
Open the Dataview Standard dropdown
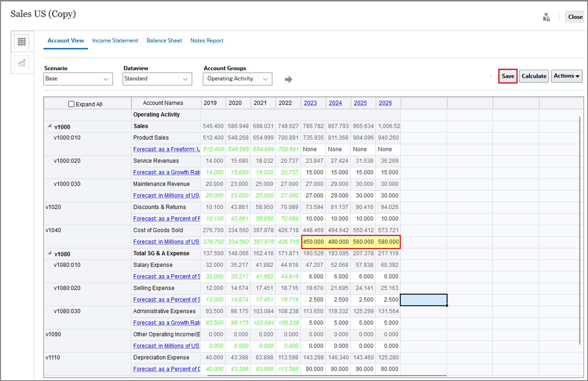(157, 79)
